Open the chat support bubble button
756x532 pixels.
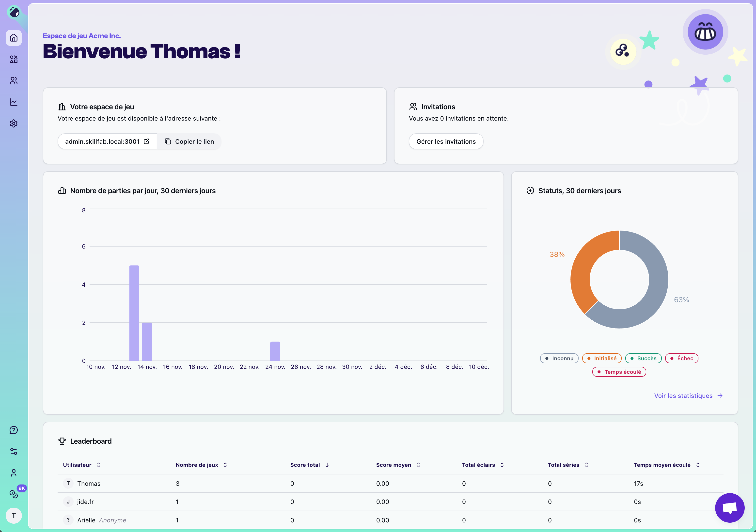click(x=730, y=508)
